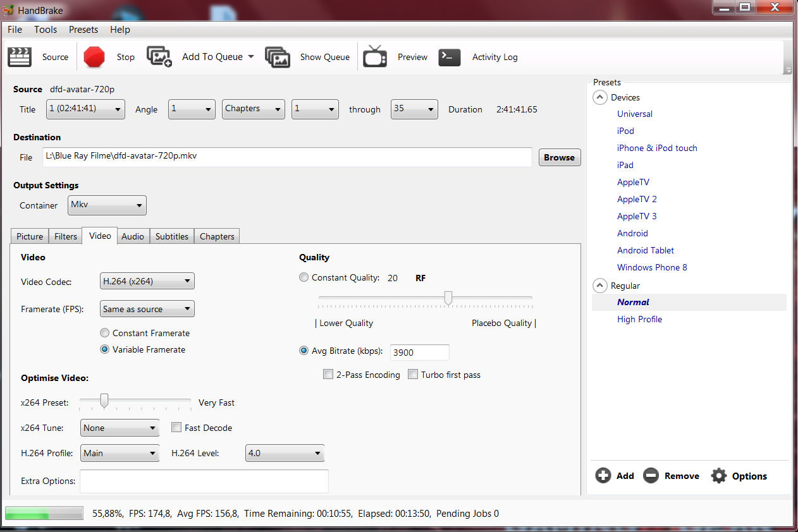This screenshot has height=532, width=798.
Task: Open the Framerate (FPS) dropdown
Action: pyautogui.click(x=147, y=309)
